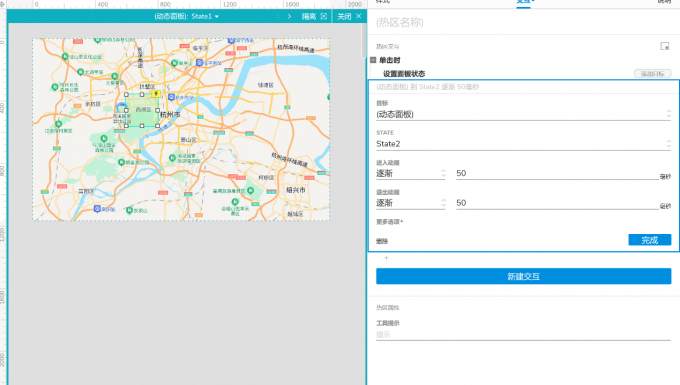The image size is (680, 385).
Task: Click the 添加目标 button
Action: pos(652,74)
